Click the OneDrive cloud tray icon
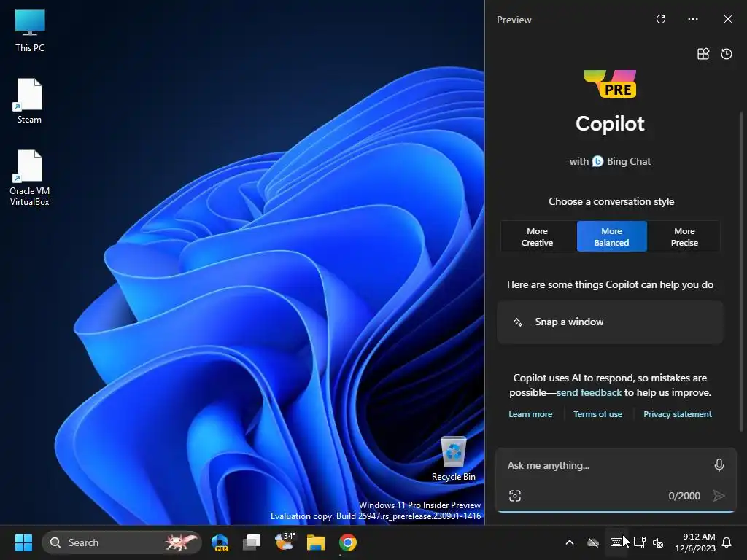The width and height of the screenshot is (747, 560). pos(592,542)
